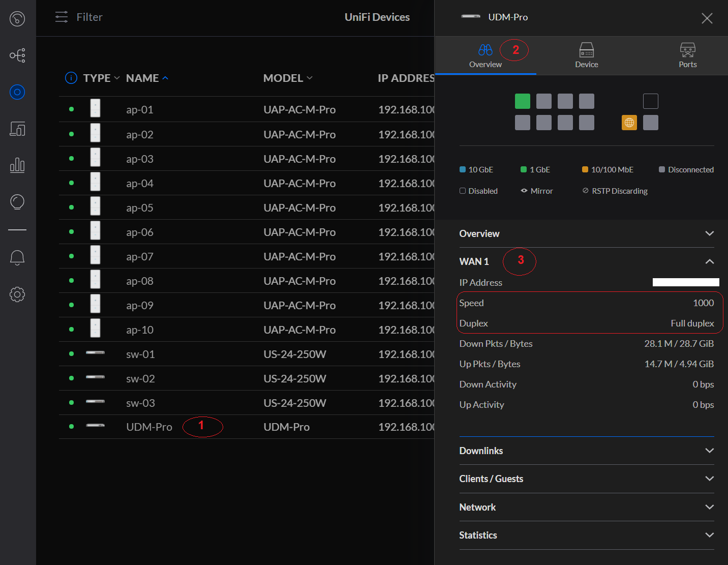Sort devices by MODEL column

tap(288, 78)
